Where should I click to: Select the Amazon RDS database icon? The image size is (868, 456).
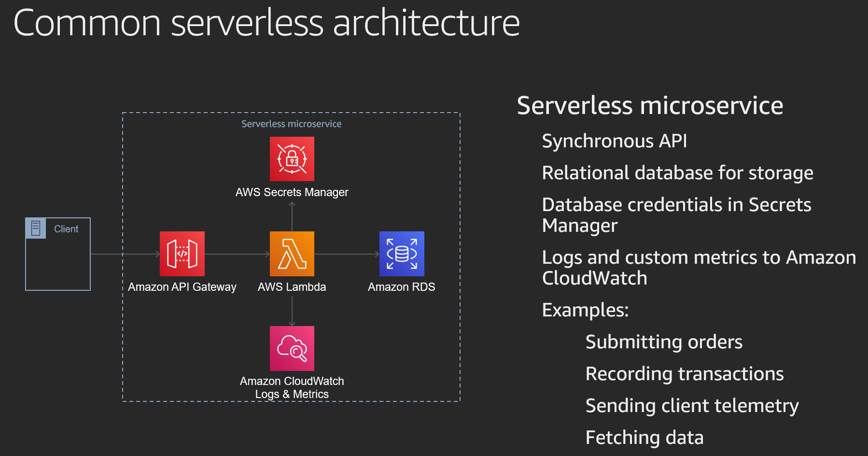point(402,254)
